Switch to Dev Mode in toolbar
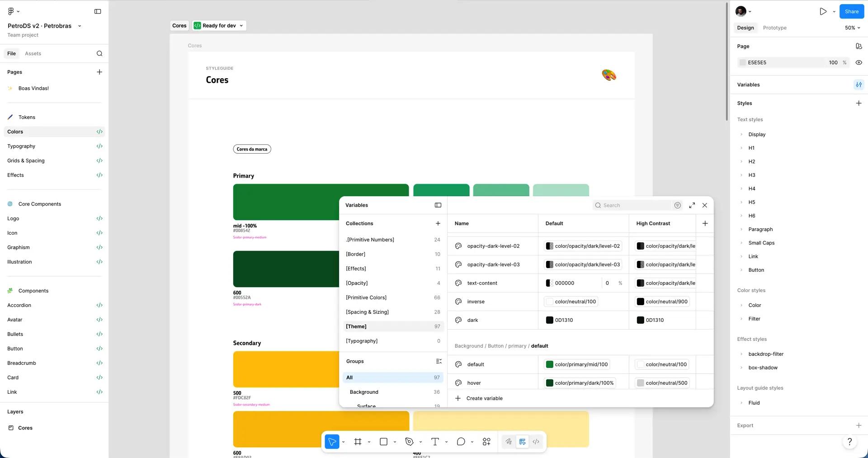 [x=536, y=442]
